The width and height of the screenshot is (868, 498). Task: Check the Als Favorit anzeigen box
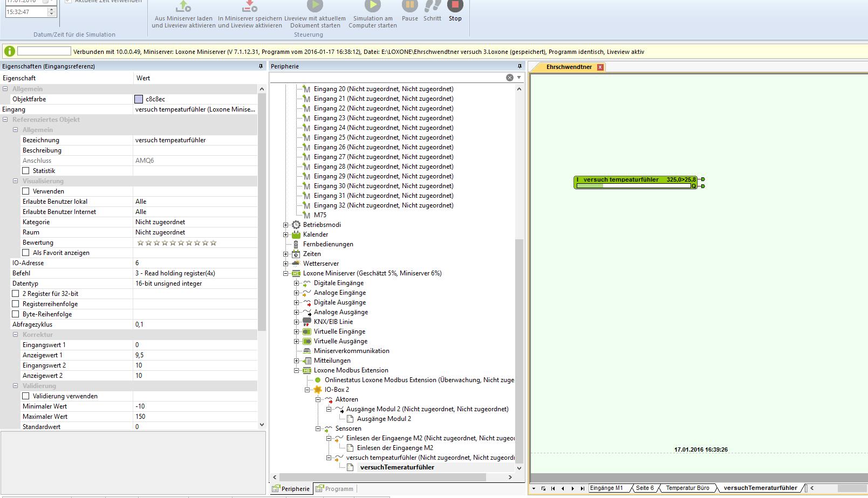point(26,253)
